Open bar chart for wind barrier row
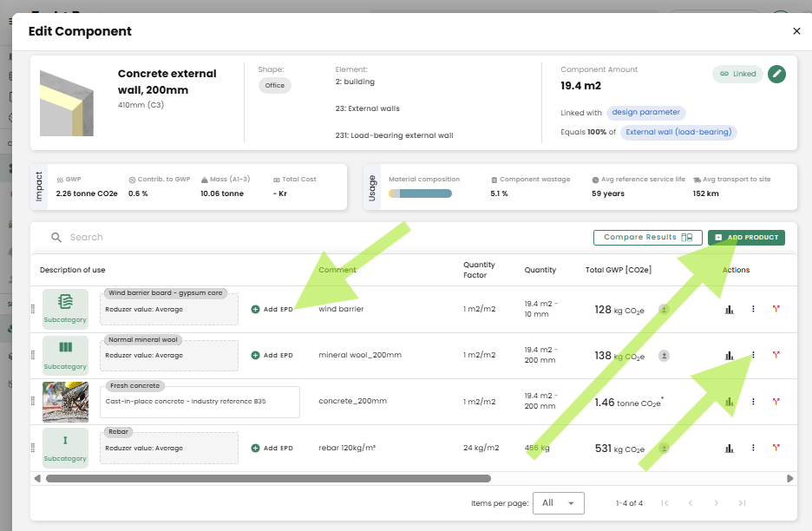Viewport: 812px width, 531px height. [729, 308]
